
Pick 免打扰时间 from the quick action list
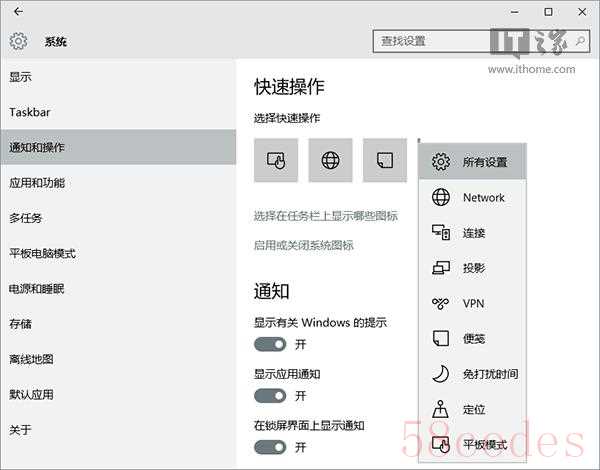472,374
